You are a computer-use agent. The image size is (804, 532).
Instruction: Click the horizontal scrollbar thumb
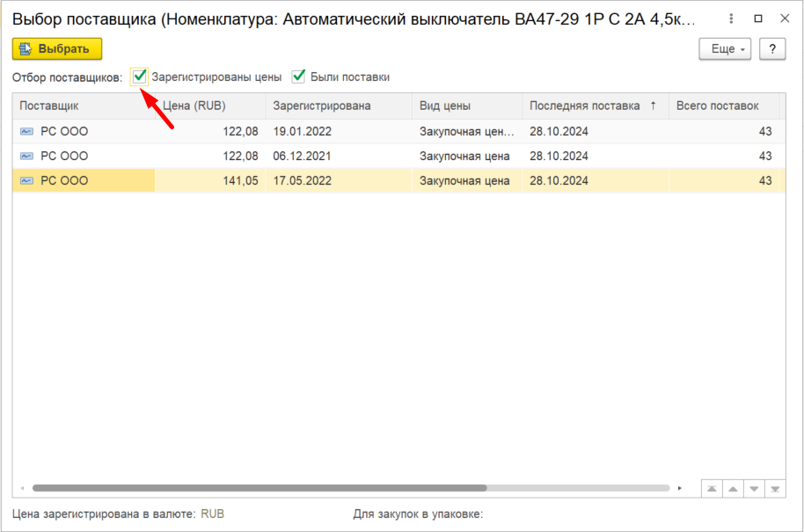tap(259, 488)
